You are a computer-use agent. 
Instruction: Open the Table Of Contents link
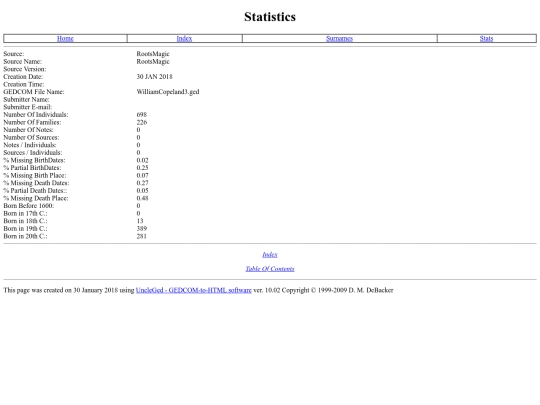[270, 269]
